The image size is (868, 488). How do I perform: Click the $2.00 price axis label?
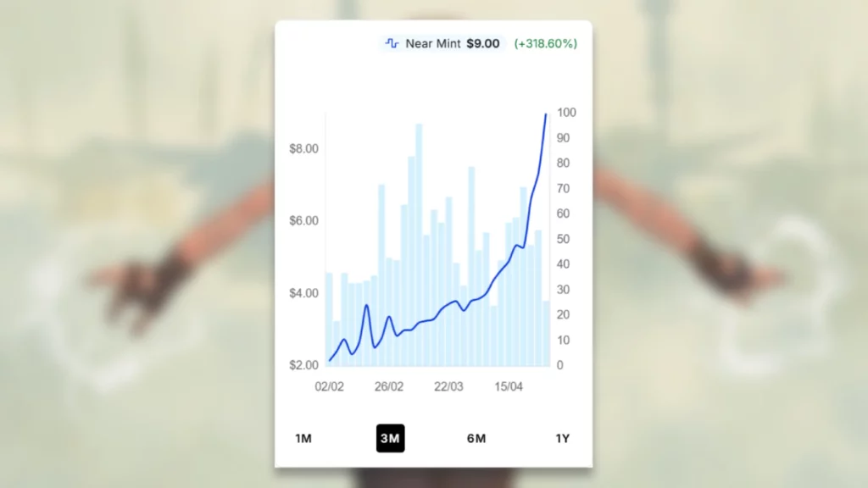[303, 365]
